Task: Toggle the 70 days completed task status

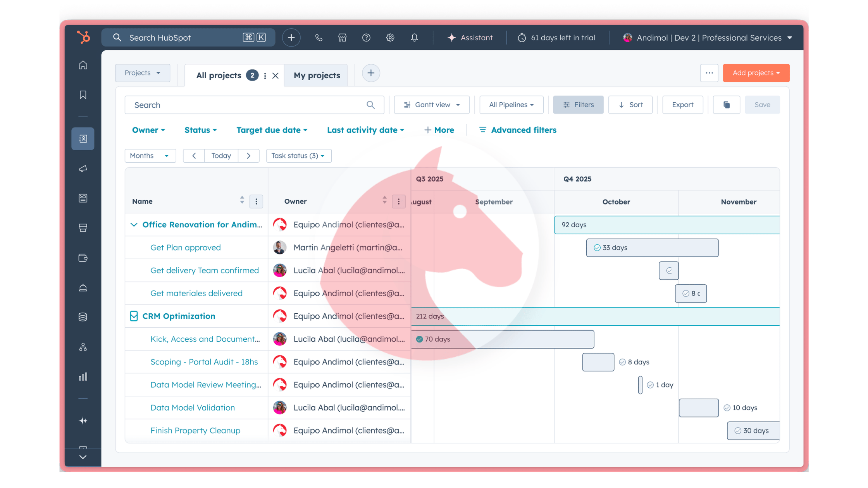Action: 420,339
